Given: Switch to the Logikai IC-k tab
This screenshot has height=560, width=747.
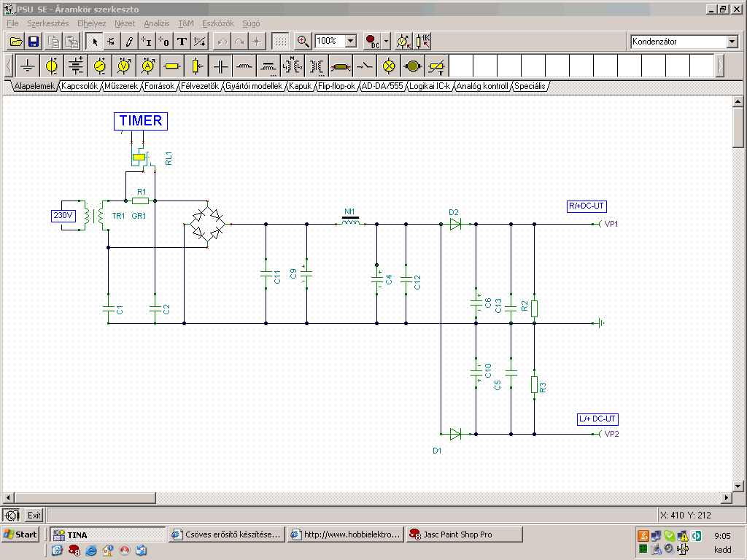Looking at the screenshot, I should (429, 86).
